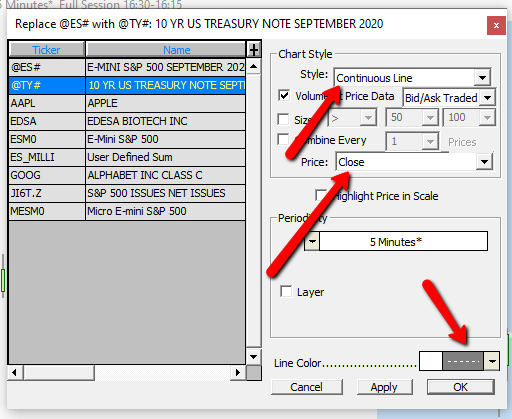Select the AAPL row in ticker list

[x=127, y=103]
